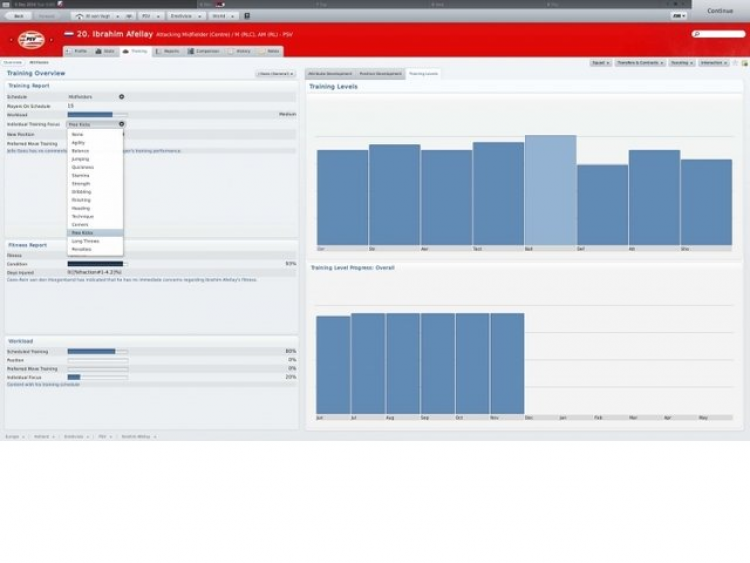Viewport: 750px width, 563px height.
Task: Click the Forward button
Action: [46, 16]
